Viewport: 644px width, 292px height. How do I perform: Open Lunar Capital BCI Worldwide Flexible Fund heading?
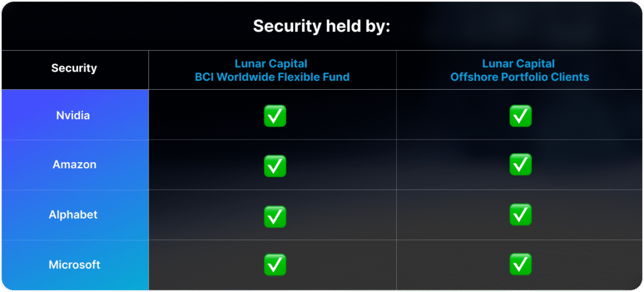coord(272,70)
